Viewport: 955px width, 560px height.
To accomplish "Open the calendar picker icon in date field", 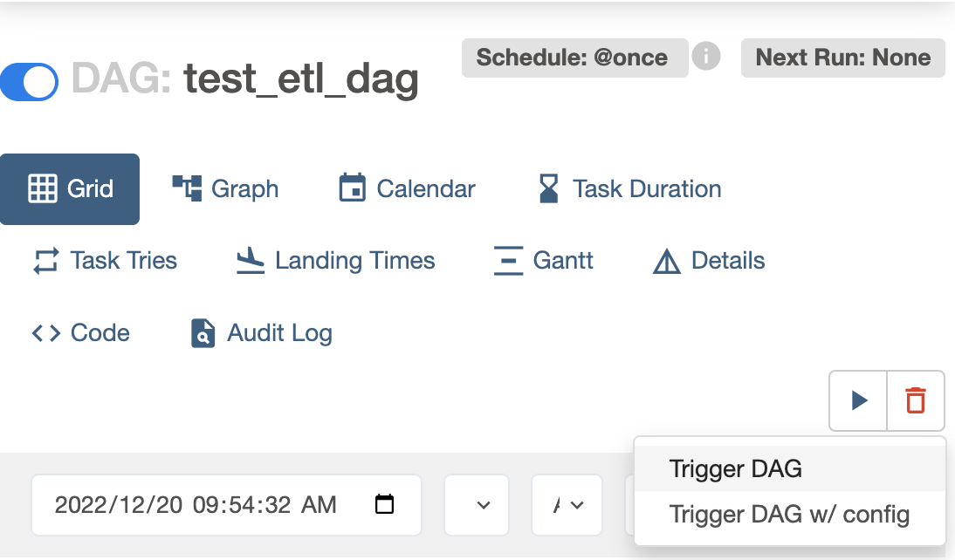I will pos(384,504).
